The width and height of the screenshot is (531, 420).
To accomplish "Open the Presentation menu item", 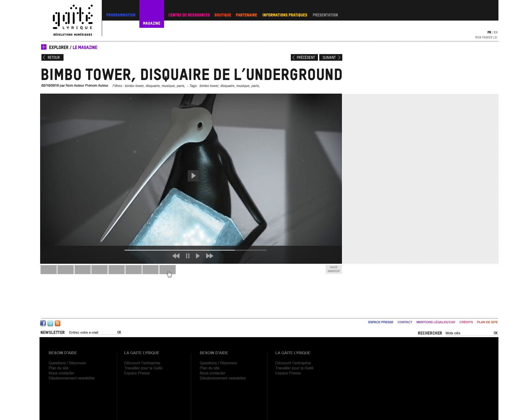I will tap(325, 15).
